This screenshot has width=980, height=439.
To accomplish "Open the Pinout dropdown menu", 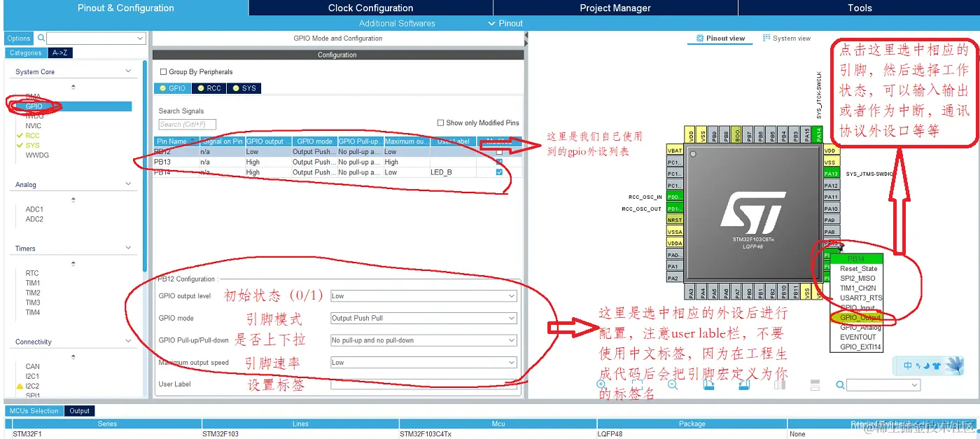I will click(x=506, y=23).
